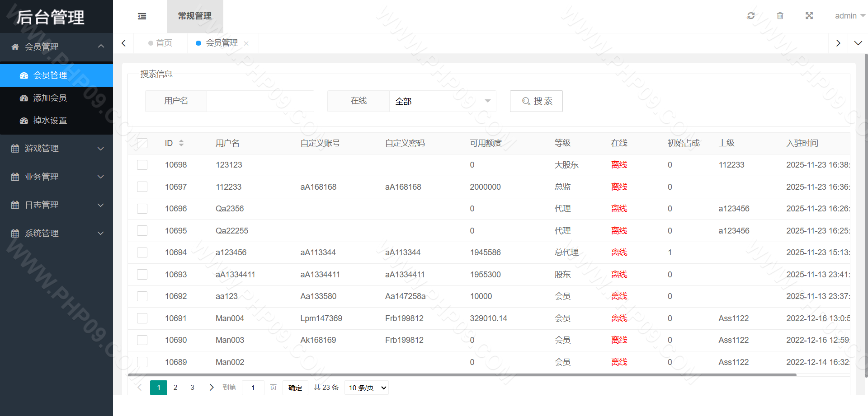Image resolution: width=868 pixels, height=416 pixels.
Task: Check the row for user a123456
Action: click(142, 252)
